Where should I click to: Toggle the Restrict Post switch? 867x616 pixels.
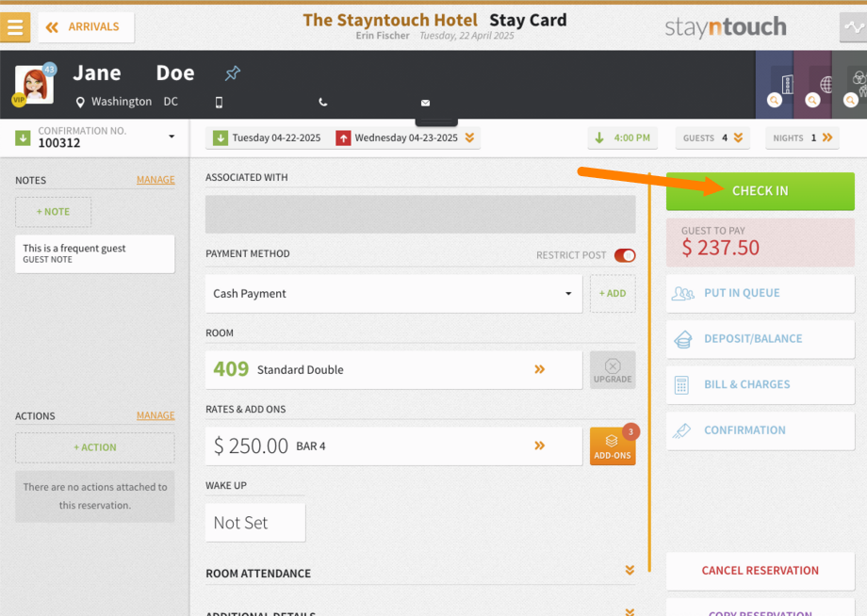coord(625,255)
